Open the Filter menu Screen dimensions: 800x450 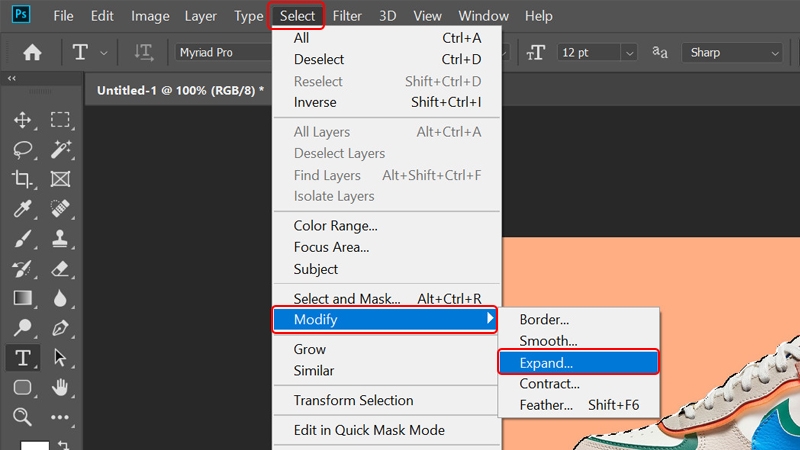tap(347, 16)
